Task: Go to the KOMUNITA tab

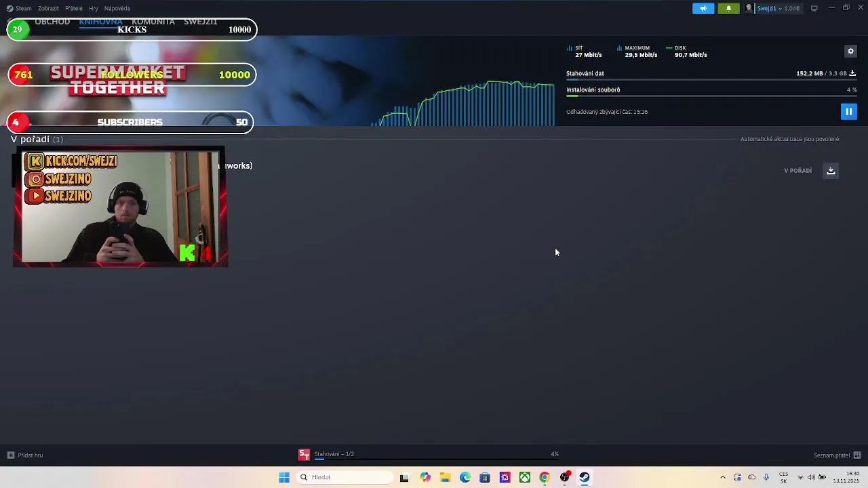Action: [x=153, y=21]
